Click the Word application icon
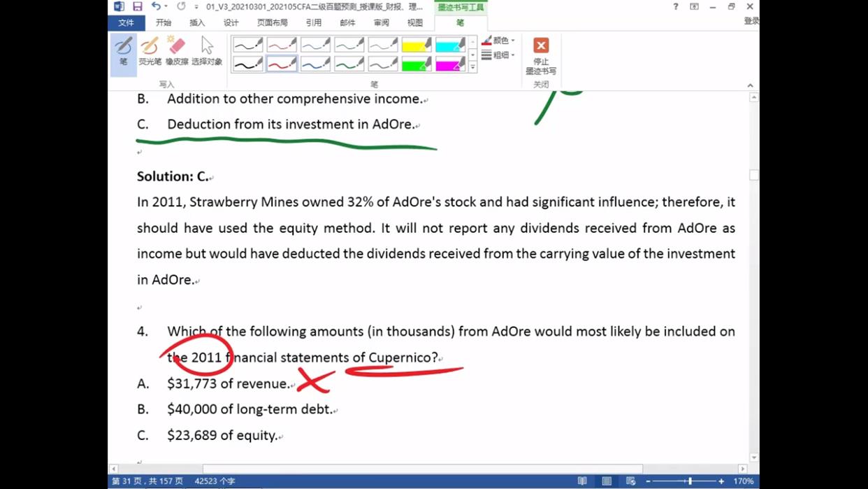The image size is (868, 489). coord(119,6)
